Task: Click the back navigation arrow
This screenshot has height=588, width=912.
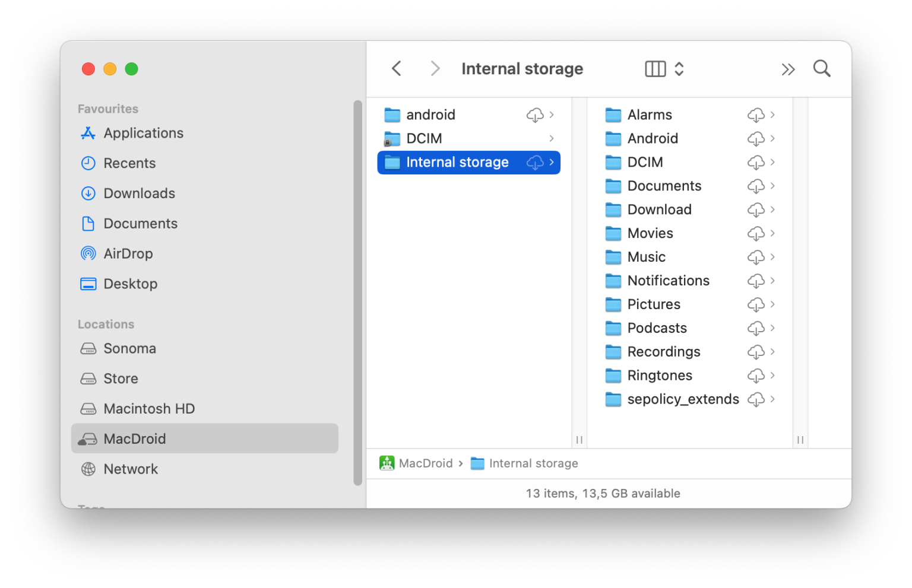Action: [x=396, y=68]
